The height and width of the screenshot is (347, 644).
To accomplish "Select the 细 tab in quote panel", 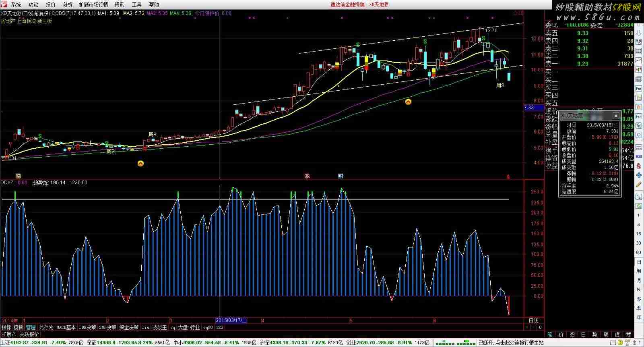I will click(572, 334).
